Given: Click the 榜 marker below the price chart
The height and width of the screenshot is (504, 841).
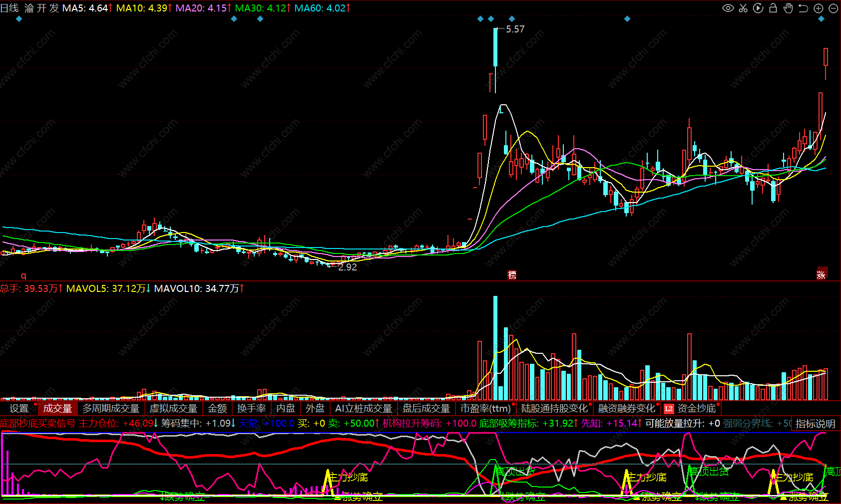Looking at the screenshot, I should coord(512,274).
